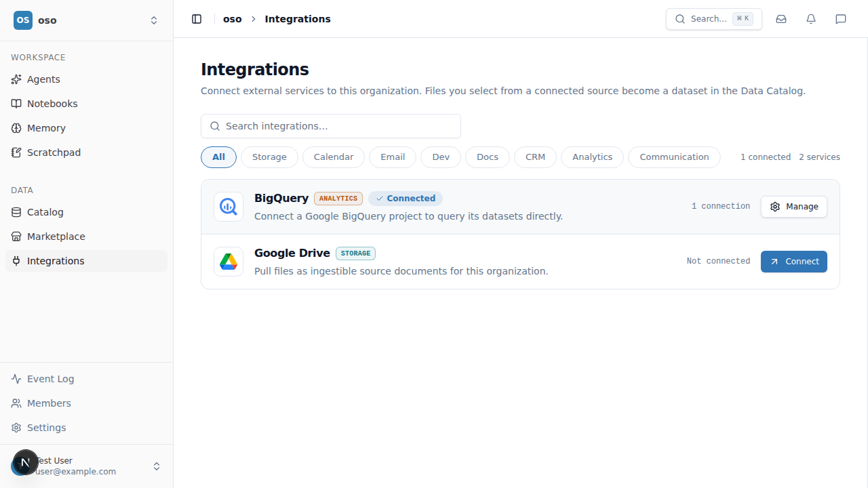The image size is (868, 488).
Task: Filter integrations by Calendar
Action: coord(334,157)
